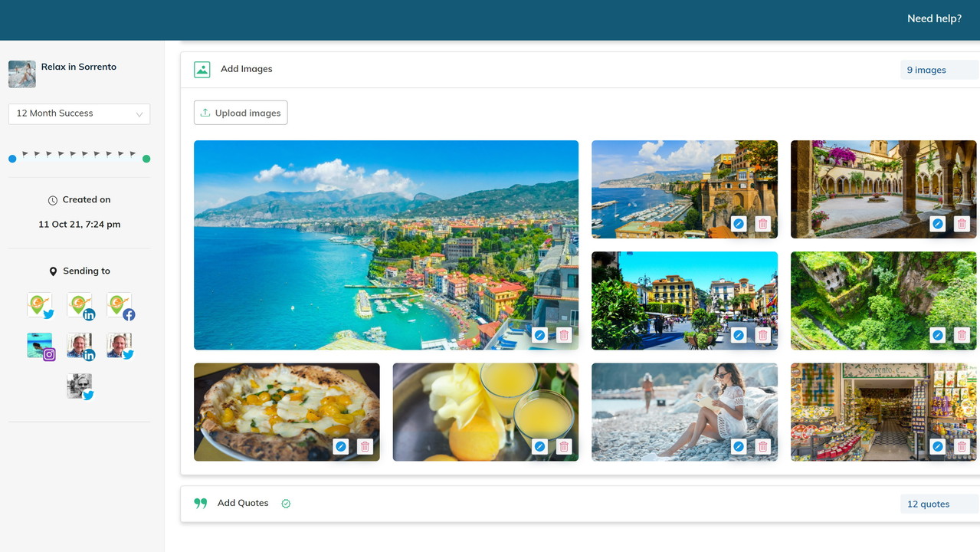Expand the Add Quotes section
The width and height of the screenshot is (980, 552).
[243, 504]
